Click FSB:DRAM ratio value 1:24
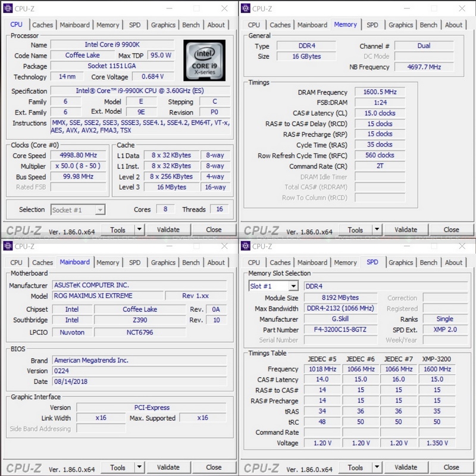The width and height of the screenshot is (476, 476). click(380, 102)
